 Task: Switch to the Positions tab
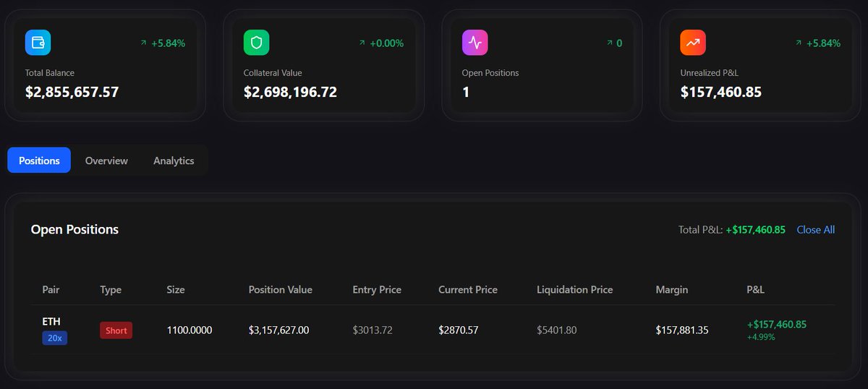pos(39,161)
